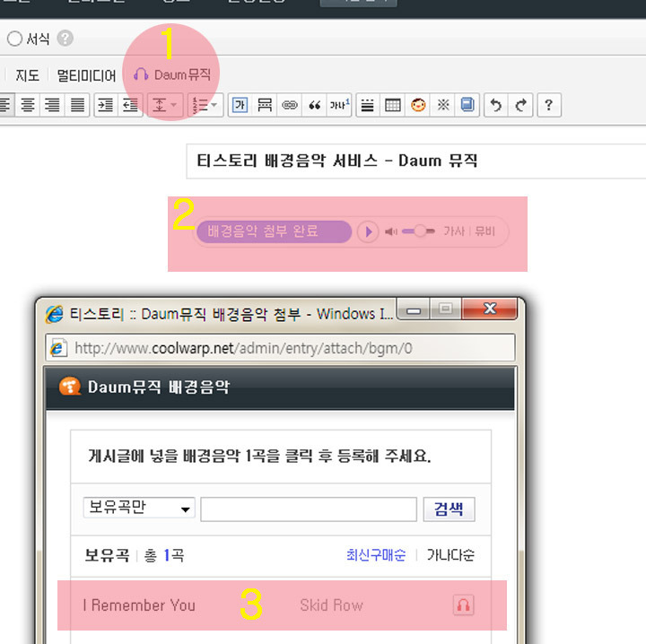Screen dimensions: 646x644
Task: Open the 보유곡만 filter dropdown
Action: click(139, 508)
